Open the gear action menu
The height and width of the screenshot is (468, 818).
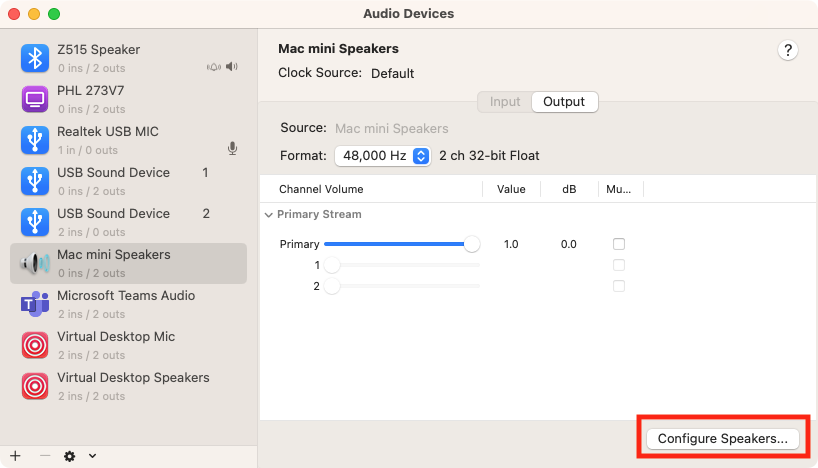click(x=69, y=457)
